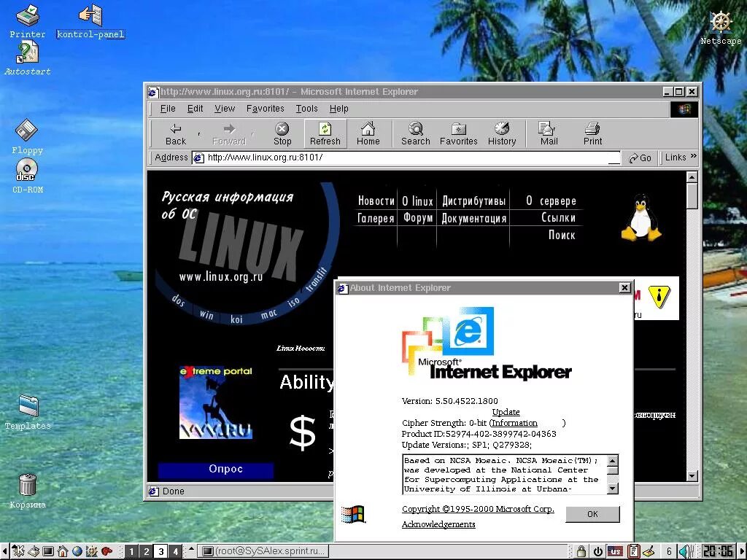Open the Acknowledgements link
This screenshot has height=560, width=747.
coord(438,524)
